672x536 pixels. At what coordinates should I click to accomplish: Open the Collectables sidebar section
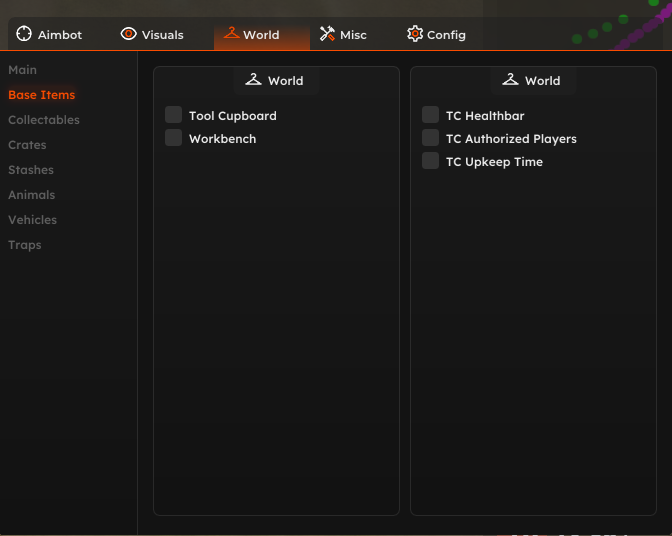pyautogui.click(x=44, y=120)
